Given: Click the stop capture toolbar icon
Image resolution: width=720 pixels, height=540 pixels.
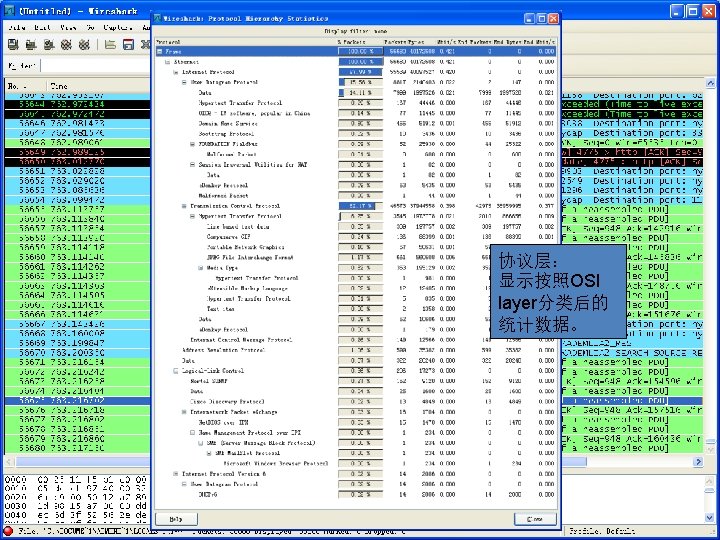Looking at the screenshot, I should (x=67, y=45).
